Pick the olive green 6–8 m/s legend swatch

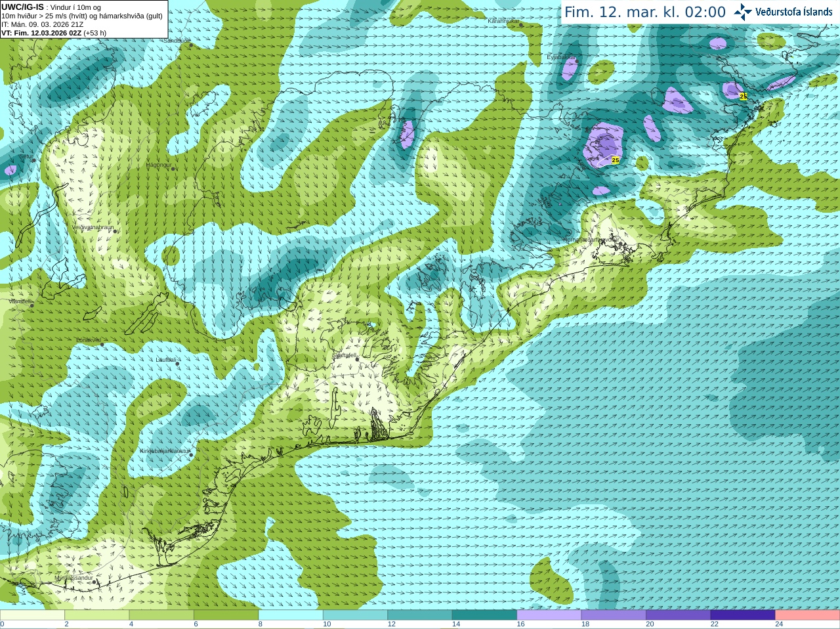pos(226,615)
